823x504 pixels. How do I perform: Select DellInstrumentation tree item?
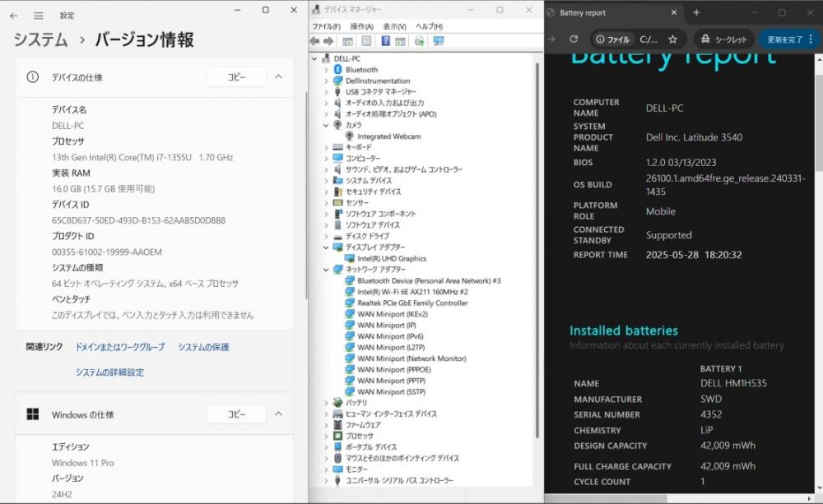pyautogui.click(x=378, y=81)
